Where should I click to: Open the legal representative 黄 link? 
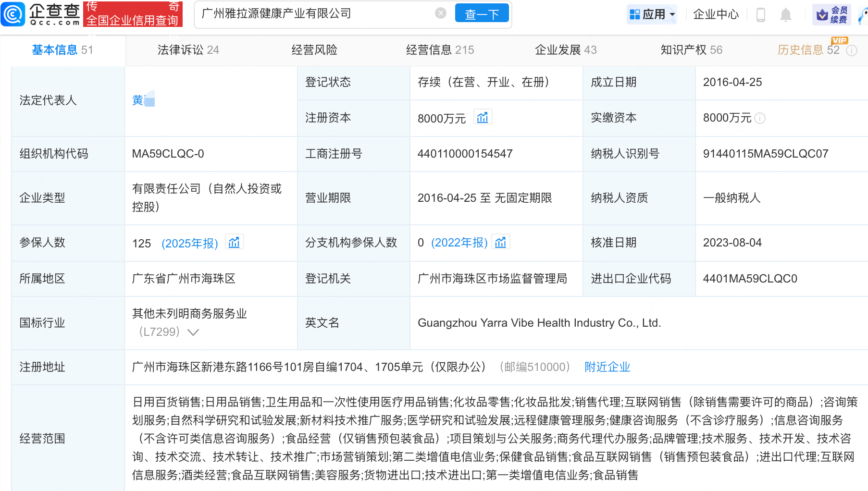pos(143,100)
